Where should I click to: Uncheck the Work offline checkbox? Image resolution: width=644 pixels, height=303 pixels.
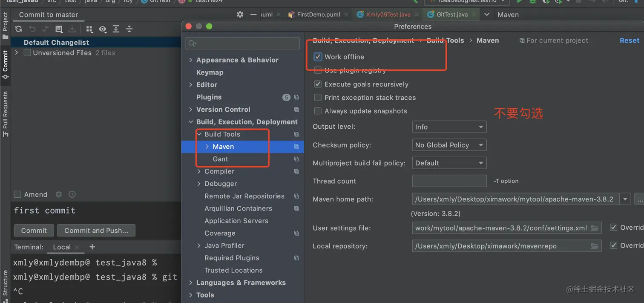(318, 57)
